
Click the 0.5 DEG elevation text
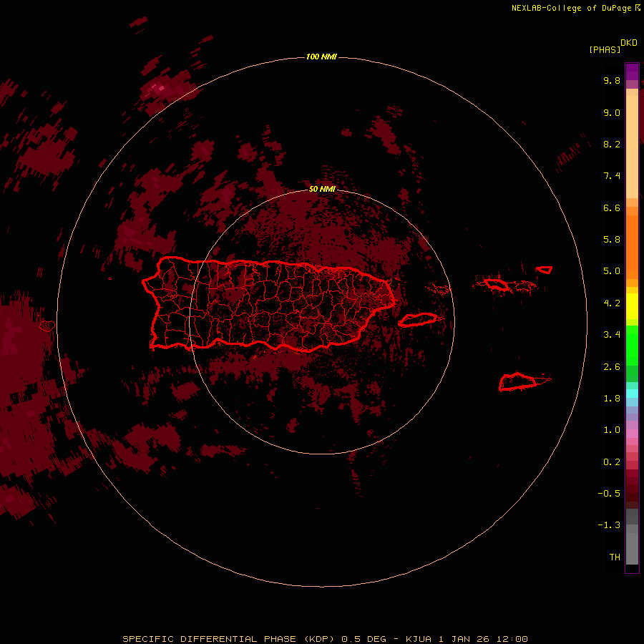coord(364,639)
